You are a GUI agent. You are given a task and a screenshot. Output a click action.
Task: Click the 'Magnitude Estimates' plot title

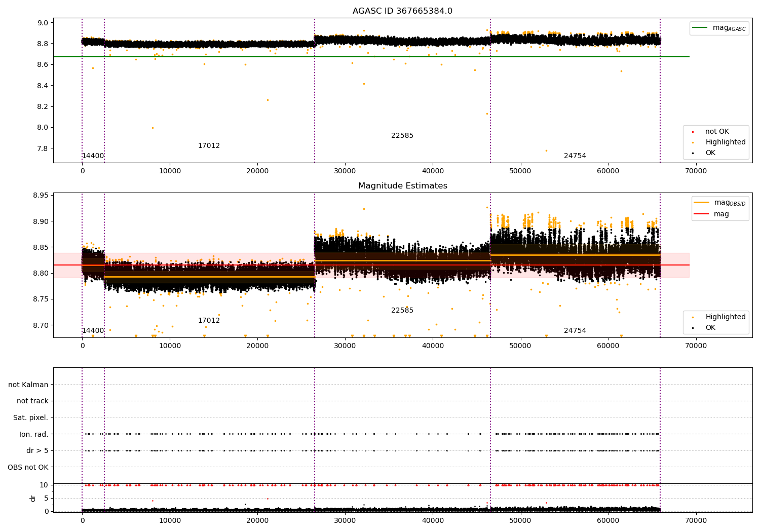(403, 186)
